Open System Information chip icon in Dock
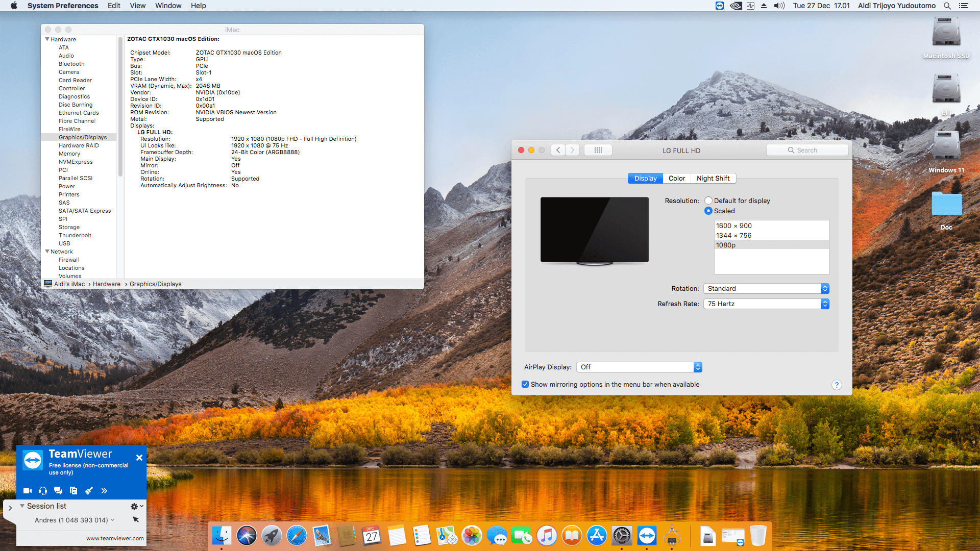The image size is (980, 551). [672, 536]
